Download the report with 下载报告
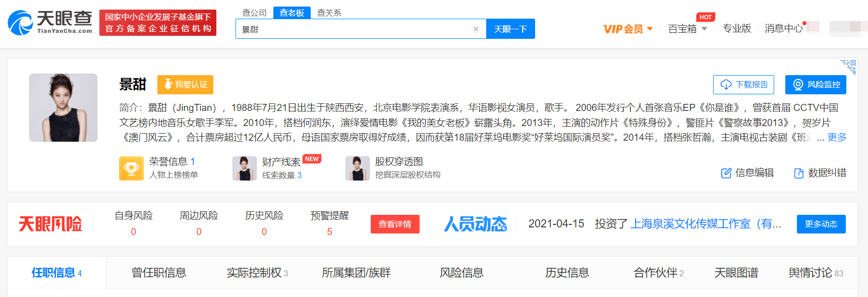Screen dimensions: 868x297 tap(743, 85)
